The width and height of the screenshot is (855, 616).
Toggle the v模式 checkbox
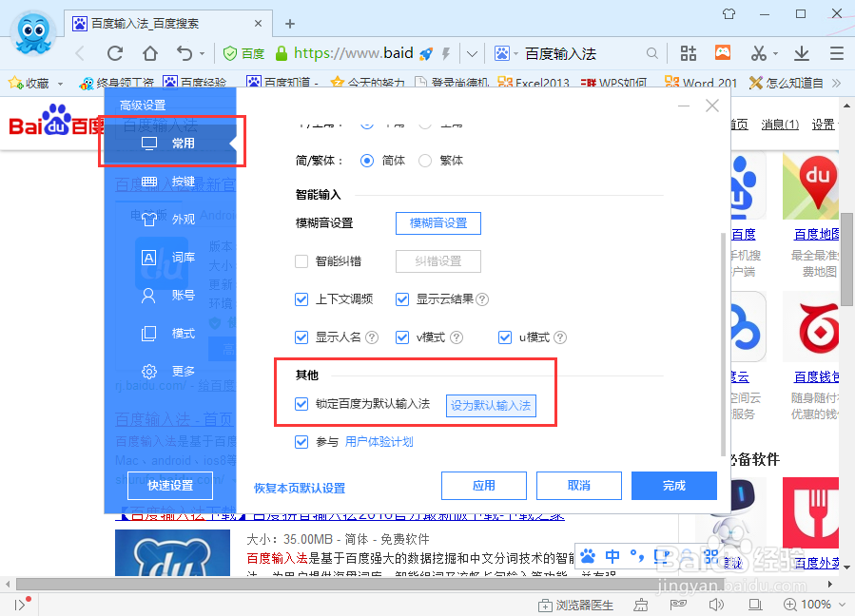tap(402, 337)
